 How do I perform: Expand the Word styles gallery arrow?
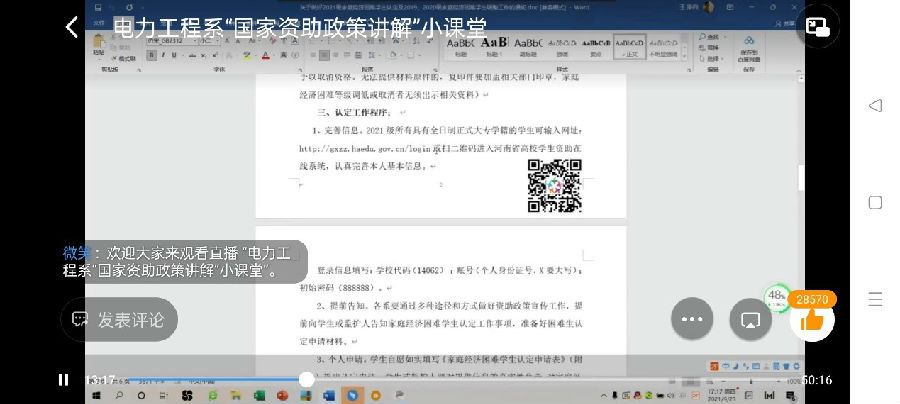coord(685,56)
